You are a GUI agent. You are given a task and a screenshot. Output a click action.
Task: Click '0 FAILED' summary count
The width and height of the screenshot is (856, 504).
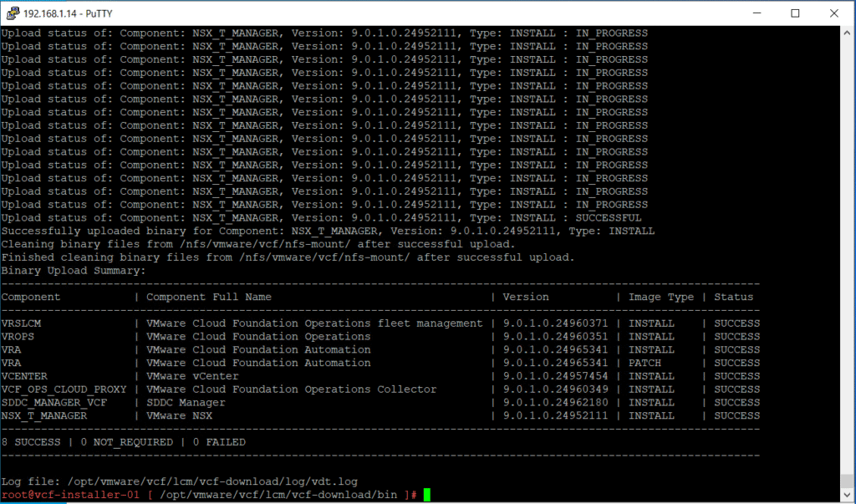219,442
